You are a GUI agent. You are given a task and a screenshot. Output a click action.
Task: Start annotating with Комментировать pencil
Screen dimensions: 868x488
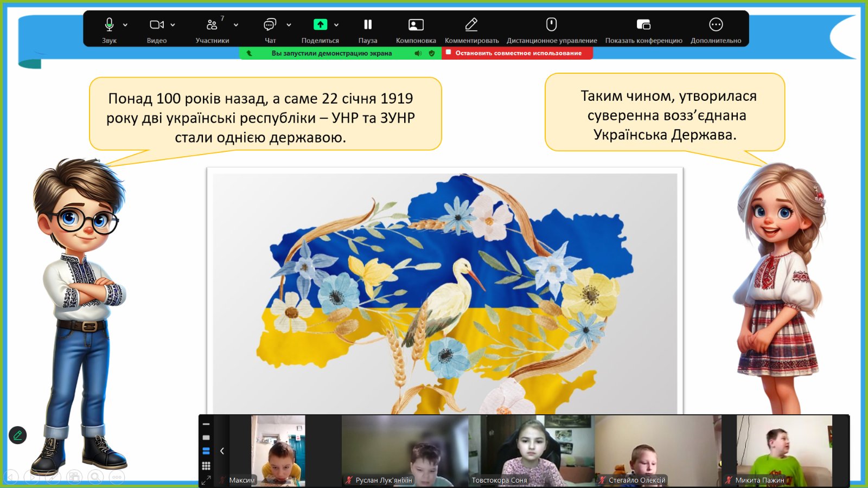471,25
